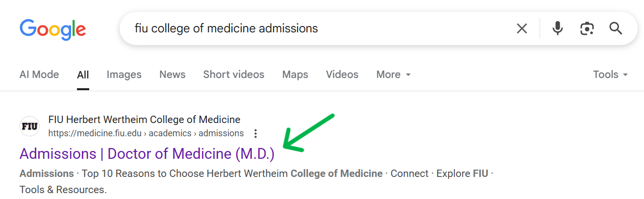Open the three-dot menu beside result URL

(x=255, y=133)
